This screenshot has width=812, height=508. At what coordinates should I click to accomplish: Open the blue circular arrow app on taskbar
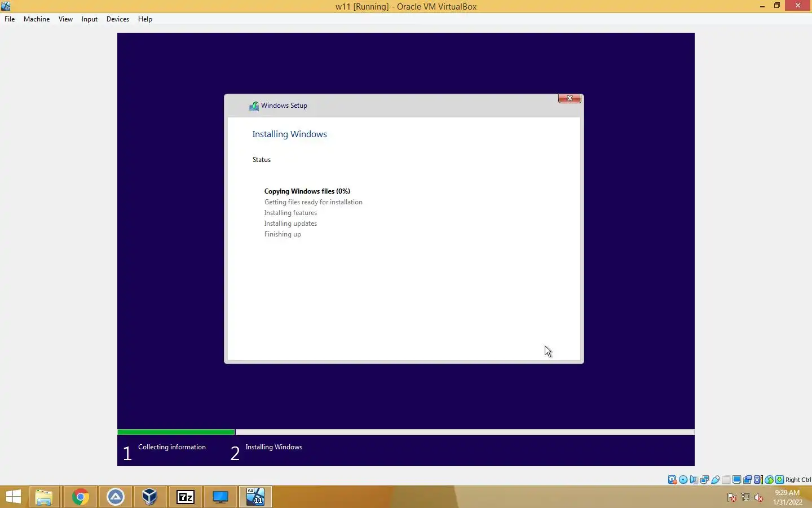[116, 497]
